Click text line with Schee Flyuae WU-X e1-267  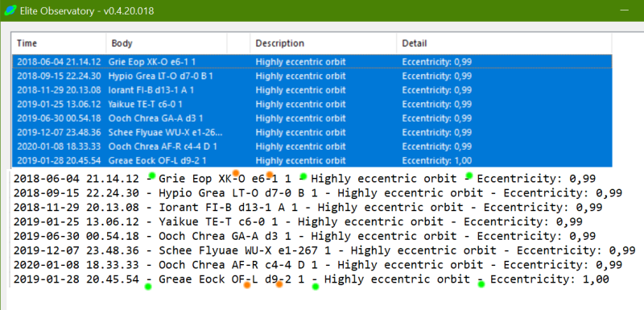coord(324,250)
